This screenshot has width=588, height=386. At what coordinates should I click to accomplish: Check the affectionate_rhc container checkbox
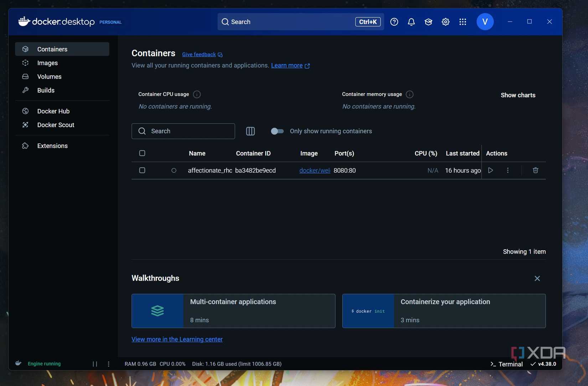[142, 170]
